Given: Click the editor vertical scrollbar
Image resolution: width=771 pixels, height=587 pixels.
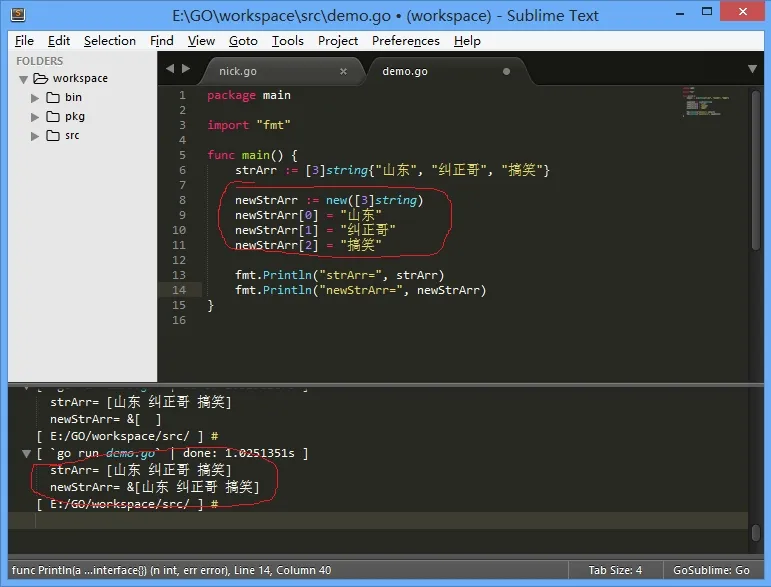Looking at the screenshot, I should [756, 170].
